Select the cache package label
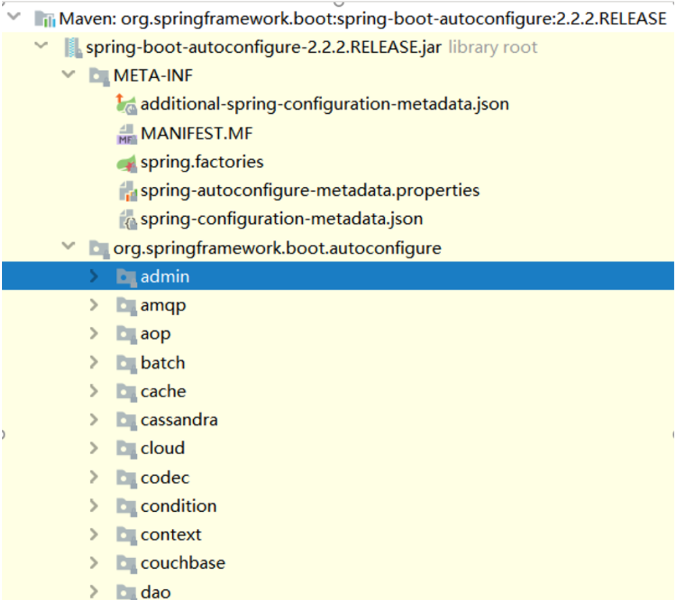This screenshot has width=700, height=600. [163, 391]
